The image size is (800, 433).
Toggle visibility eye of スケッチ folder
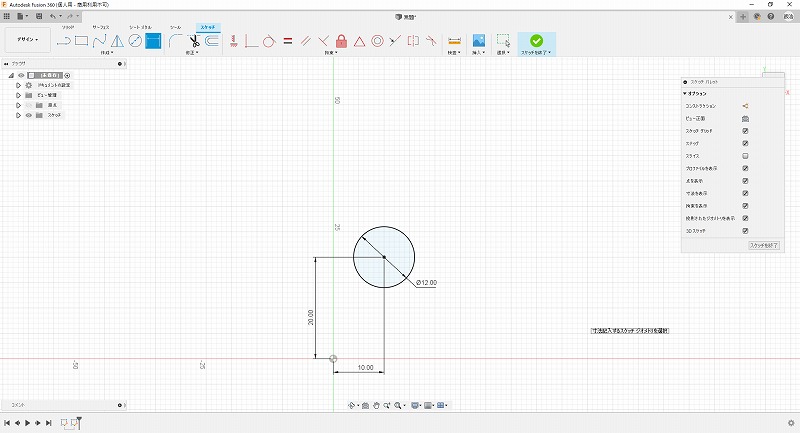[x=28, y=115]
